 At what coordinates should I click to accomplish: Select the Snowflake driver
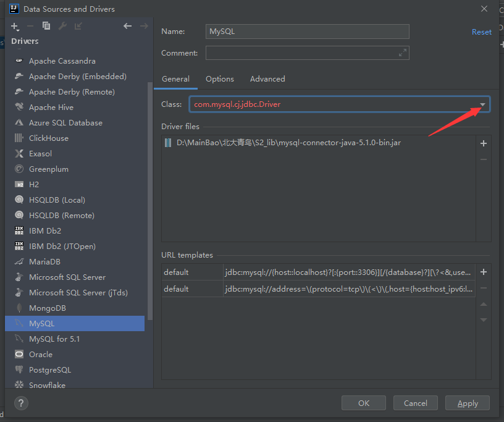75,384
